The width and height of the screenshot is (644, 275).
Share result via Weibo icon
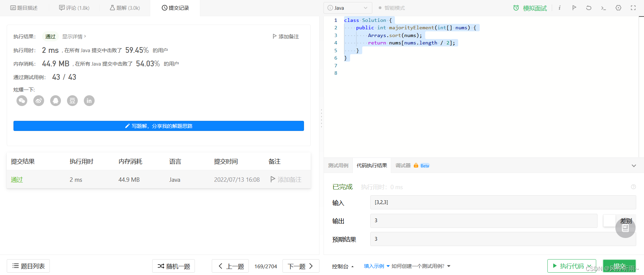[x=39, y=101]
